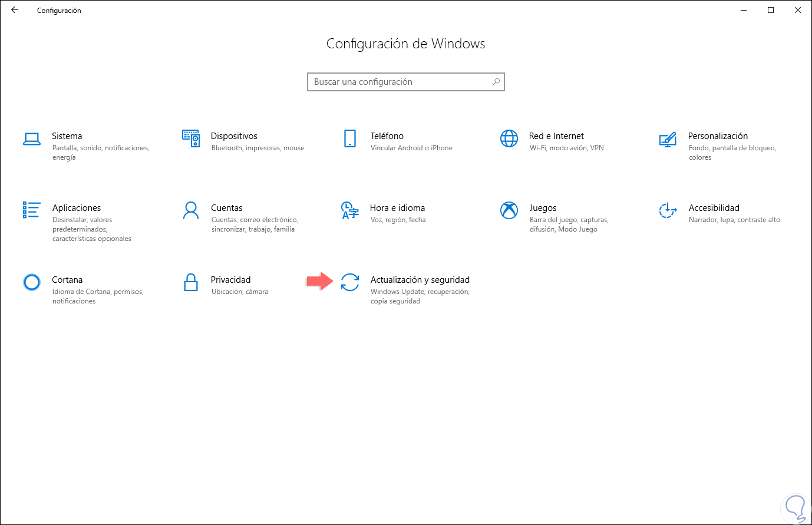Image resolution: width=812 pixels, height=525 pixels.
Task: Open the Personalización paintbrush icon
Action: (668, 139)
